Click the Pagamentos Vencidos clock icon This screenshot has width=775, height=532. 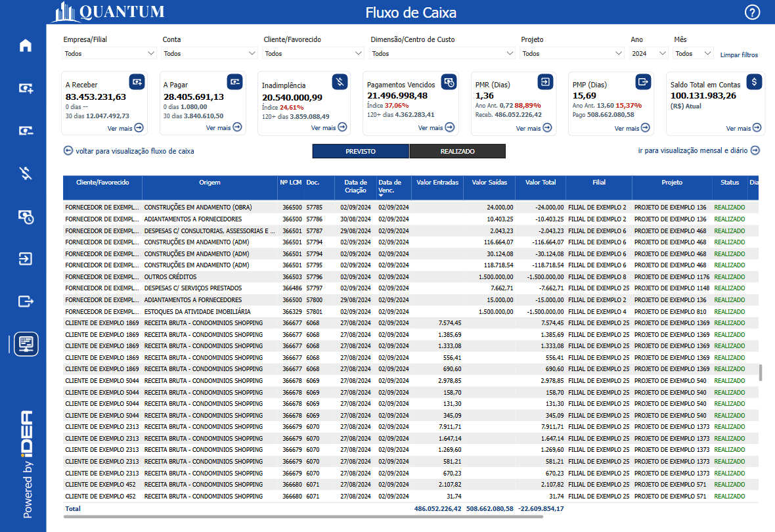[x=449, y=81]
